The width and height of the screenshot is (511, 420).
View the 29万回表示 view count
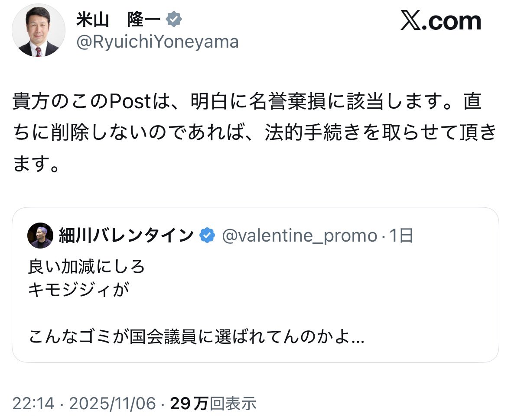click(213, 404)
